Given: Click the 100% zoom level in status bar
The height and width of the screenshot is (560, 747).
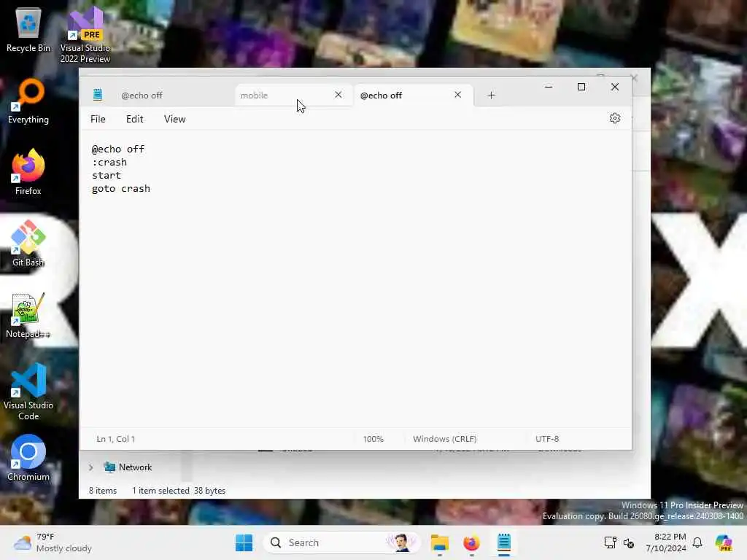Looking at the screenshot, I should [373, 438].
